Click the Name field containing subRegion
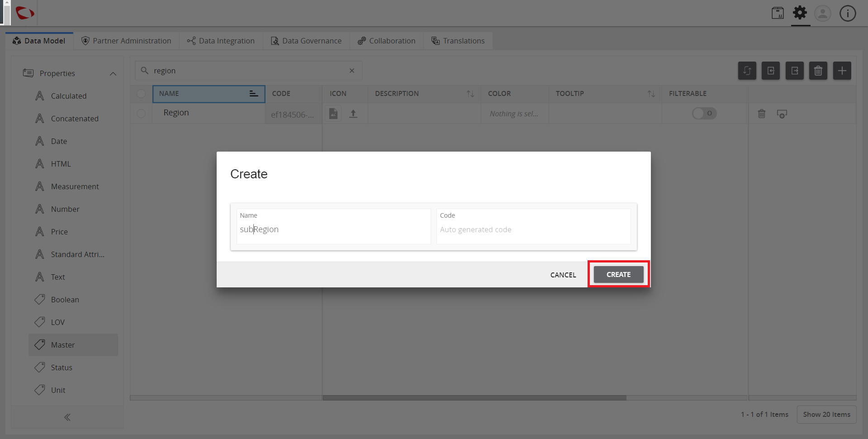 [333, 226]
